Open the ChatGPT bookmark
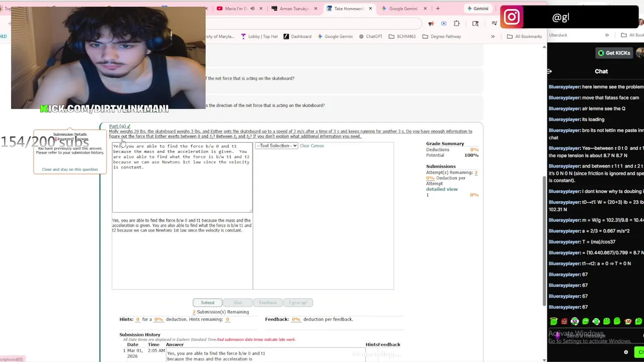This screenshot has height=362, width=644. [x=370, y=36]
